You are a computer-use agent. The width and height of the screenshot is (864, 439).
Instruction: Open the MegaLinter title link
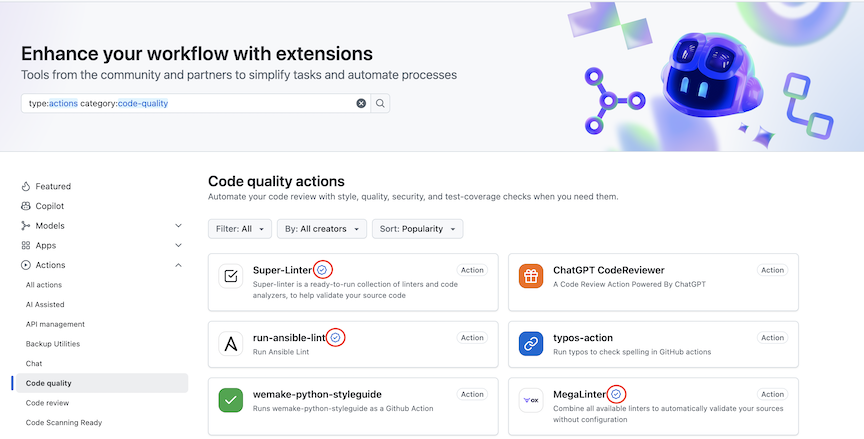click(x=580, y=394)
